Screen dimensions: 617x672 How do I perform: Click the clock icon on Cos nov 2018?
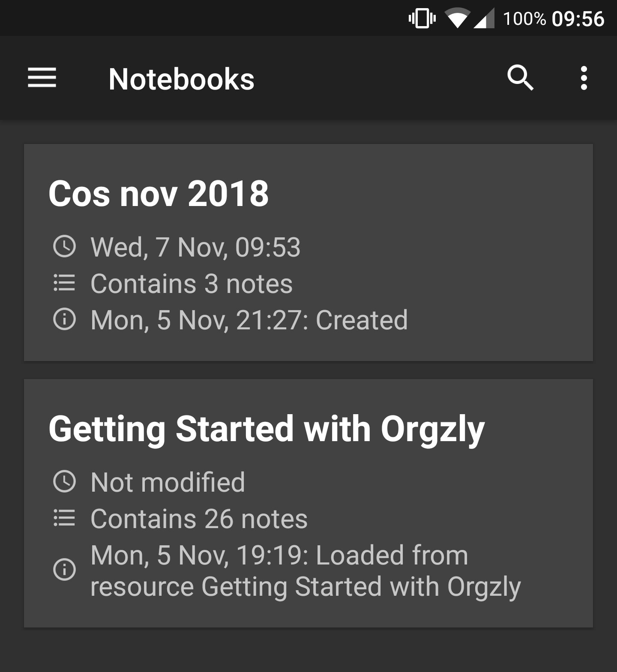click(65, 247)
